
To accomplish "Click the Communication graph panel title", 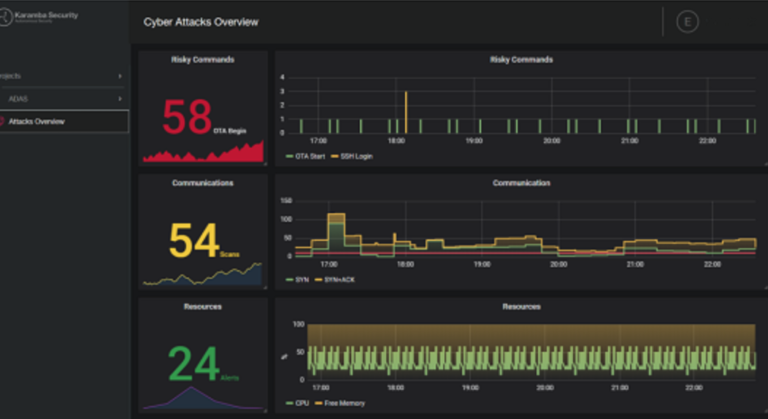I will click(521, 183).
